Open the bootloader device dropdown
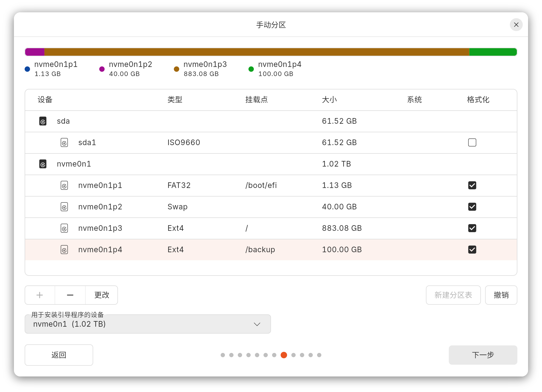Viewport: 542px width, 392px height. coord(148,324)
